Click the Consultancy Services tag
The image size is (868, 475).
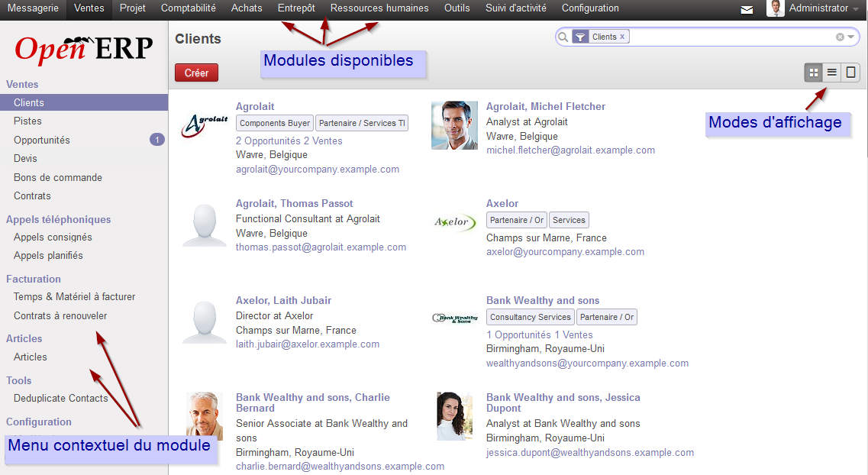coord(531,317)
